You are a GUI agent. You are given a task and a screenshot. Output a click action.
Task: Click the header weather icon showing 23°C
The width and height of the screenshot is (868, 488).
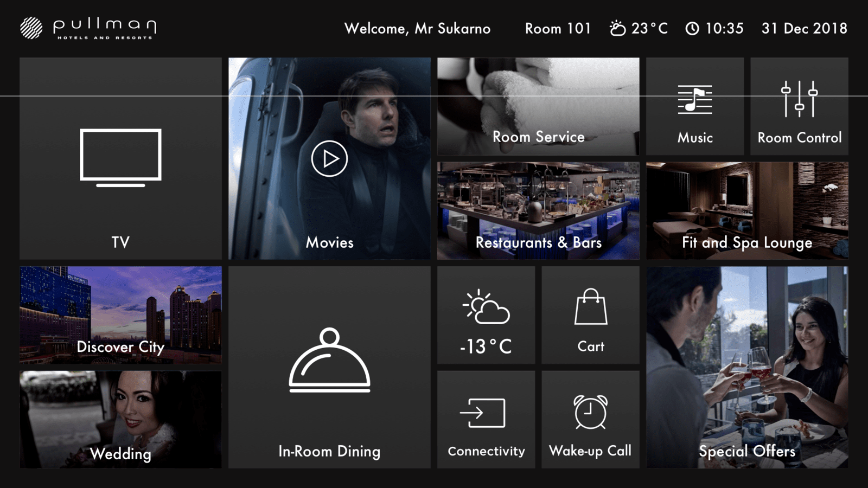click(617, 28)
